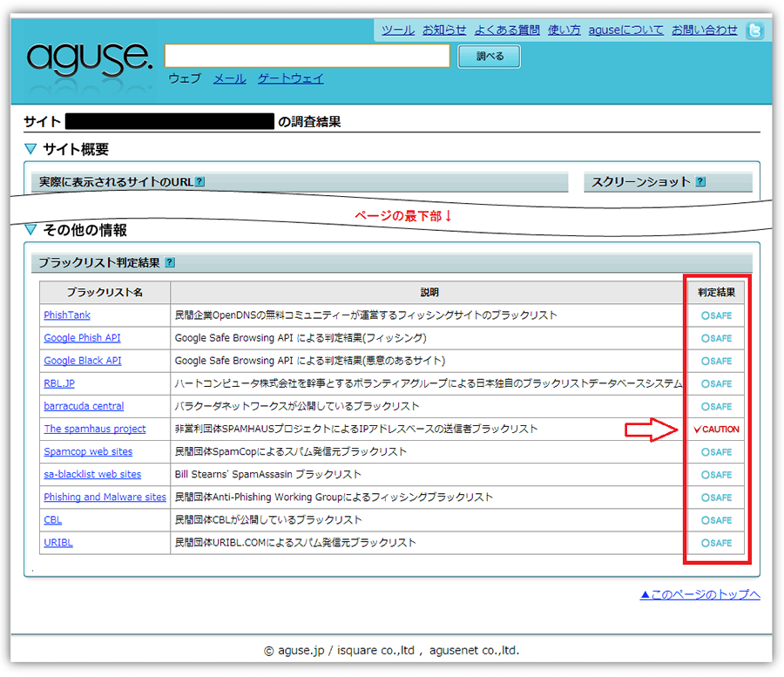
Task: Open the Twitter bird icon
Action: 754,30
